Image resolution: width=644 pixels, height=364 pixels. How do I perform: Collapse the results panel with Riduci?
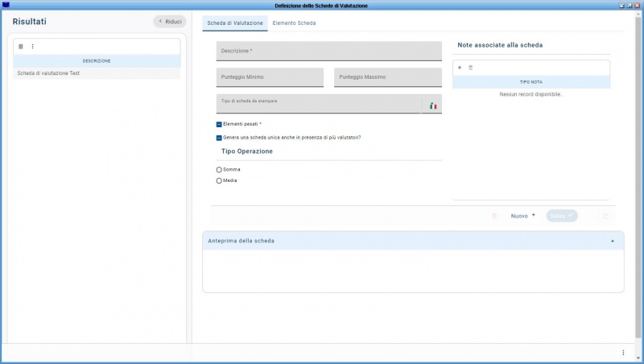click(x=169, y=22)
